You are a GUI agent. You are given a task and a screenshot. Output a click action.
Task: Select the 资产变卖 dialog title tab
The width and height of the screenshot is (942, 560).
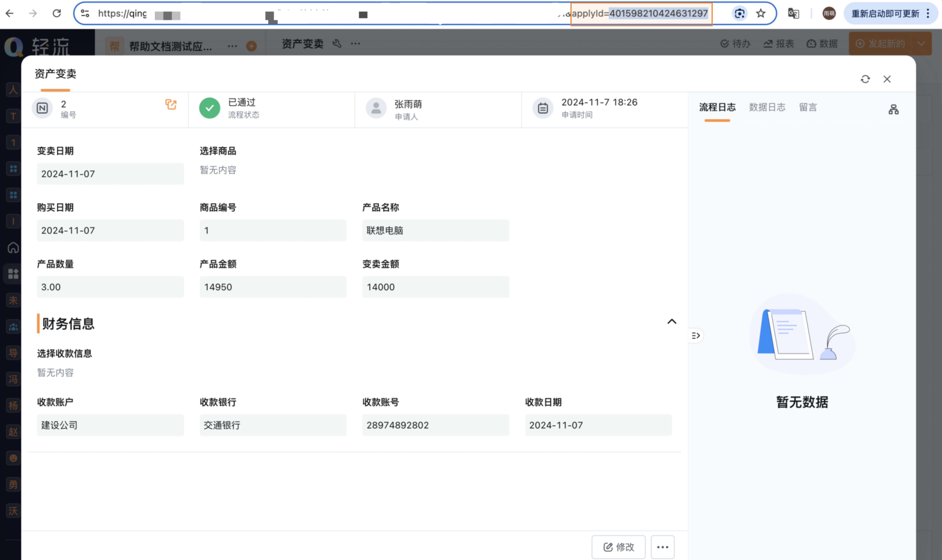coord(55,74)
